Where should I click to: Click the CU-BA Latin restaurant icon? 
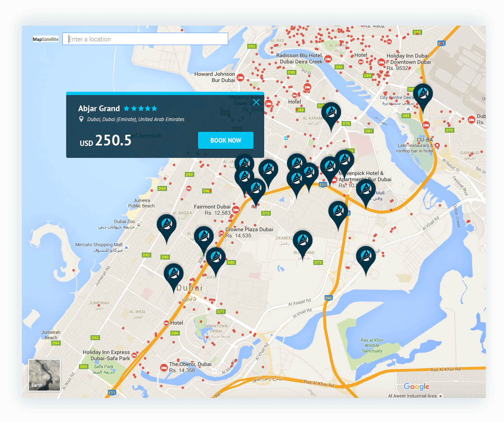pyautogui.click(x=437, y=145)
